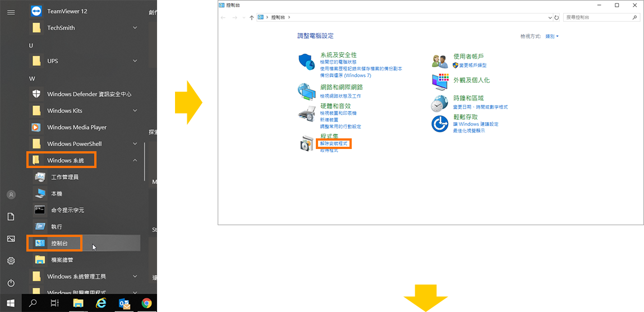The image size is (644, 312).
Task: Launch 命令提示字元 command prompt icon
Action: (40, 210)
